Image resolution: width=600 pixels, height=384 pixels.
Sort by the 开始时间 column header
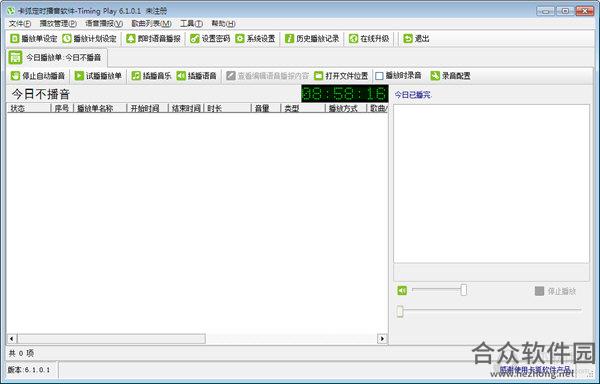pos(147,108)
